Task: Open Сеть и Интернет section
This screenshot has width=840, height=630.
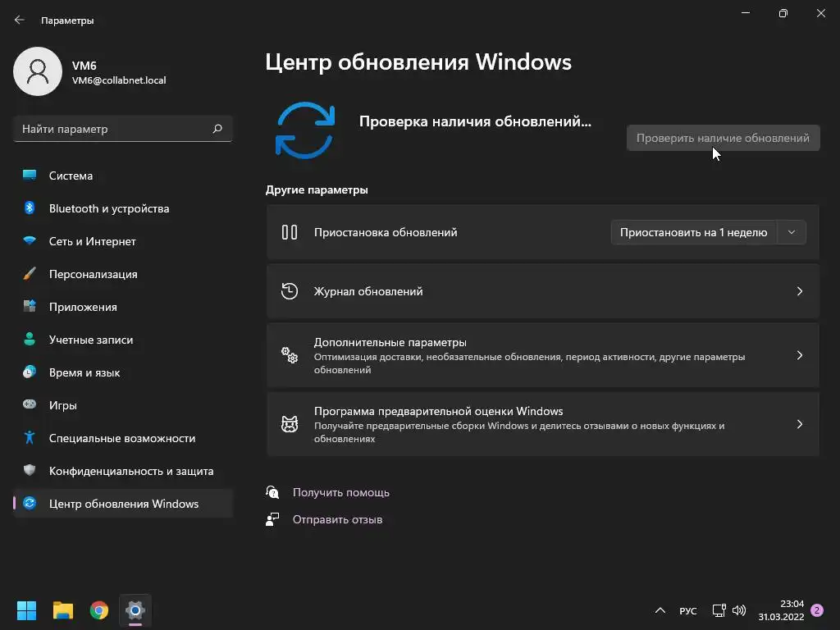Action: [x=123, y=241]
